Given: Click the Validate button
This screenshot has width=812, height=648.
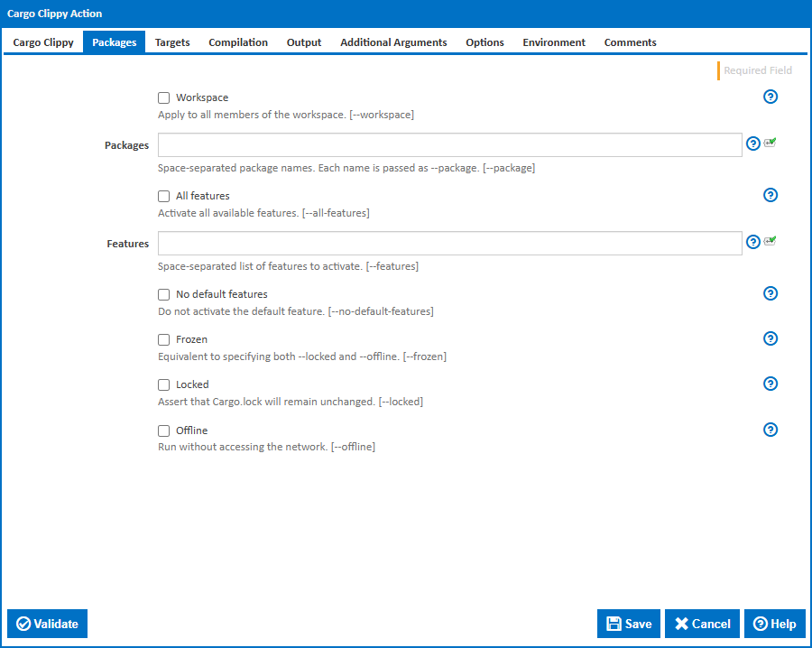Looking at the screenshot, I should point(47,624).
